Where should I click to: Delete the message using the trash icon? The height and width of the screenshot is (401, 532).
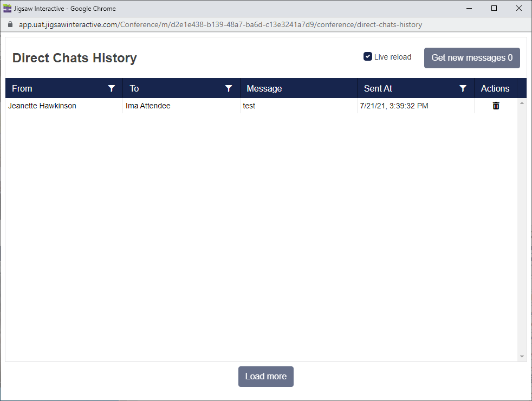pos(496,106)
